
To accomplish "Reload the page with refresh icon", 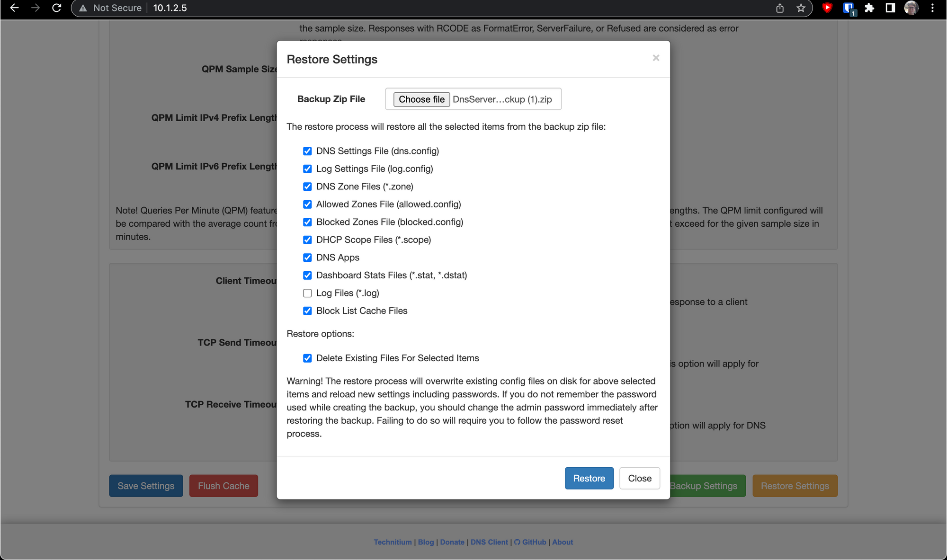I will 56,8.
